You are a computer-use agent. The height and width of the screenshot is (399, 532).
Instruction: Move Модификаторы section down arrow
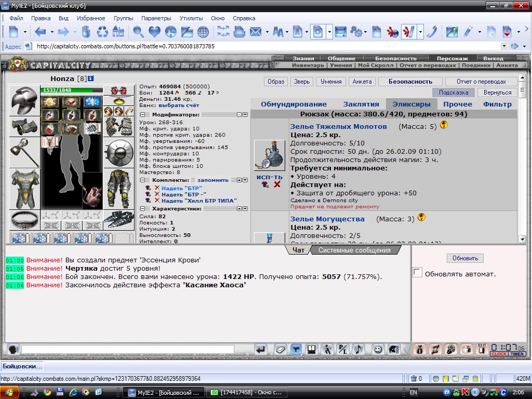[x=245, y=115]
